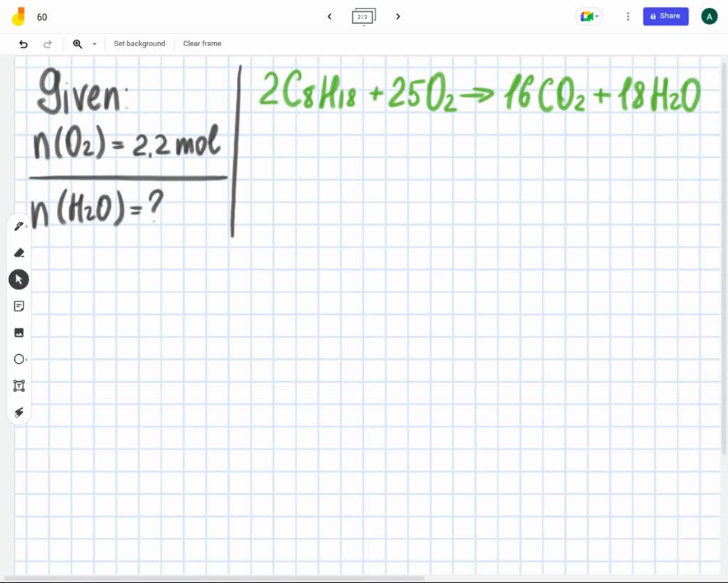Redo the last undone action
728x583 pixels.
pyautogui.click(x=48, y=43)
